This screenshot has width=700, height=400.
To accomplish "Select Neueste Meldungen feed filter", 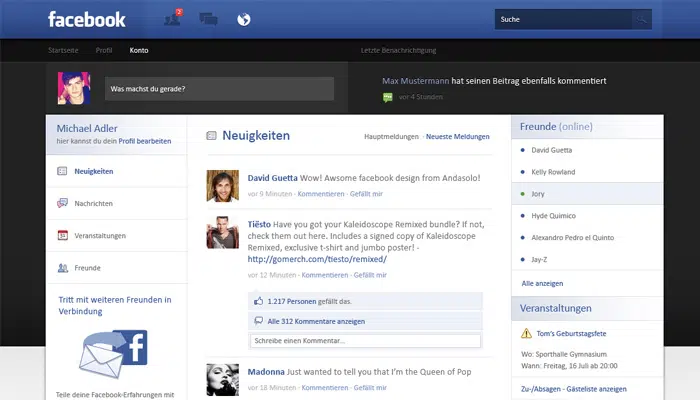I will coord(458,135).
